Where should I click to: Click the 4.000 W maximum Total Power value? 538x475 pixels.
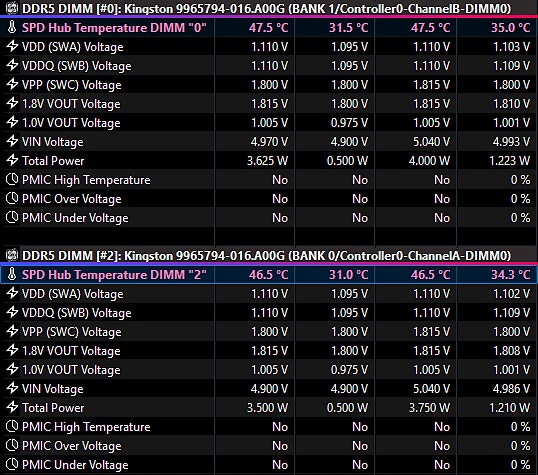429,161
